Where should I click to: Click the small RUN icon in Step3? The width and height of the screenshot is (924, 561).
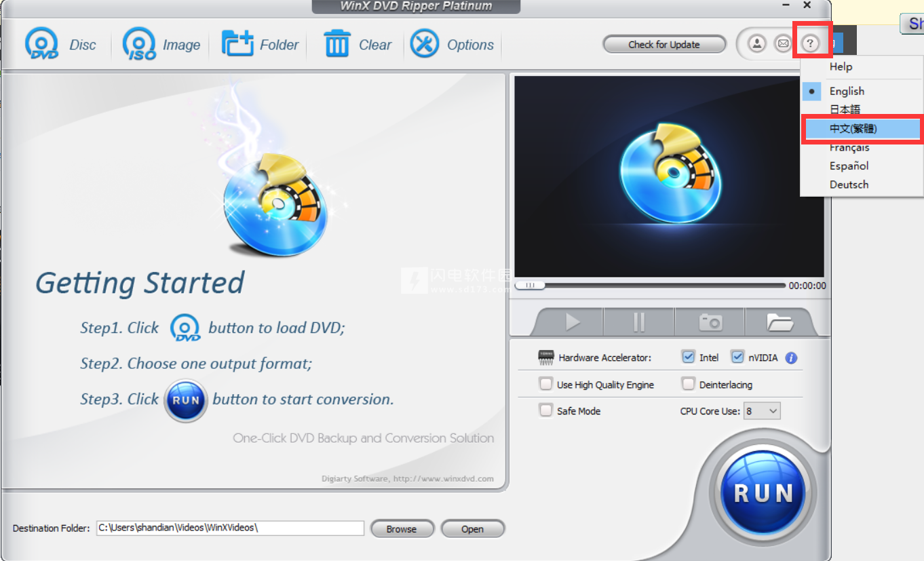click(x=185, y=400)
